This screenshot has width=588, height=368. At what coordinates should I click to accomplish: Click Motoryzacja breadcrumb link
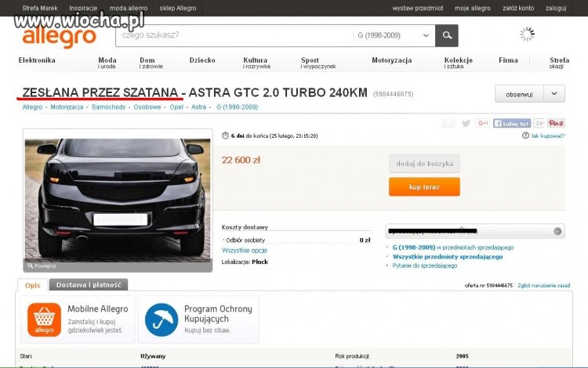(67, 107)
